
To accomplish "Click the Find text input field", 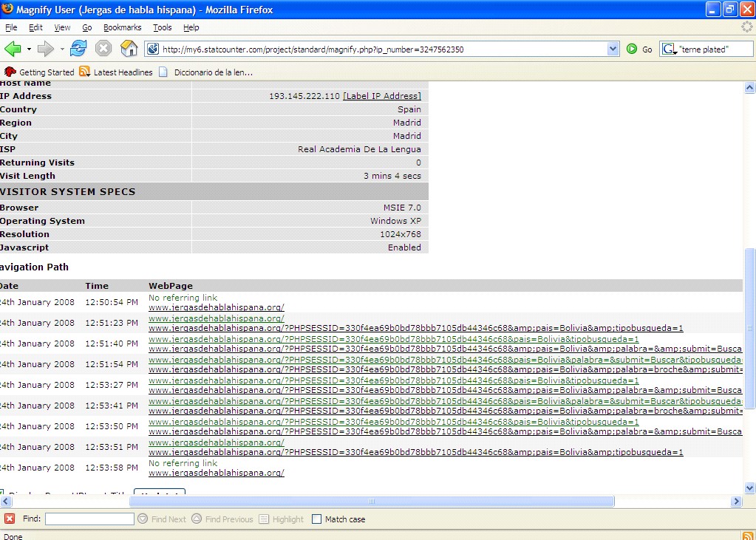I will (89, 519).
